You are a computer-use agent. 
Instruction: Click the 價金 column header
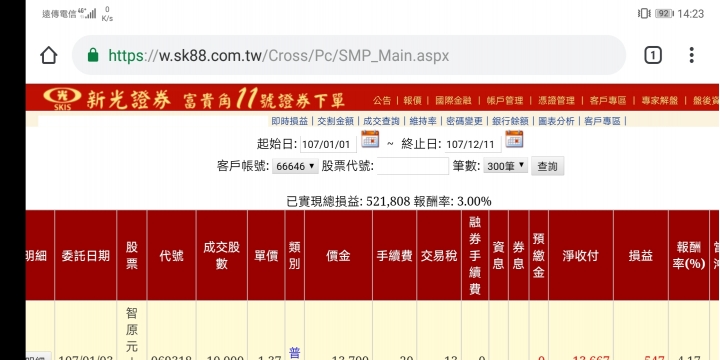pyautogui.click(x=338, y=256)
